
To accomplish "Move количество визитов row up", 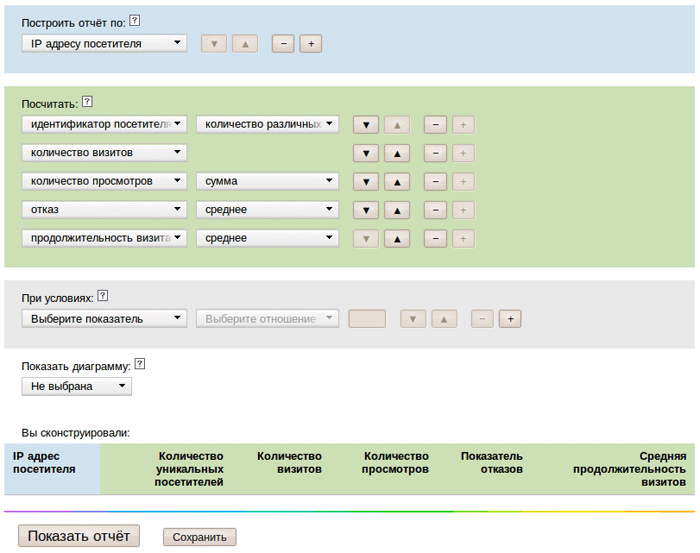I will 397,154.
